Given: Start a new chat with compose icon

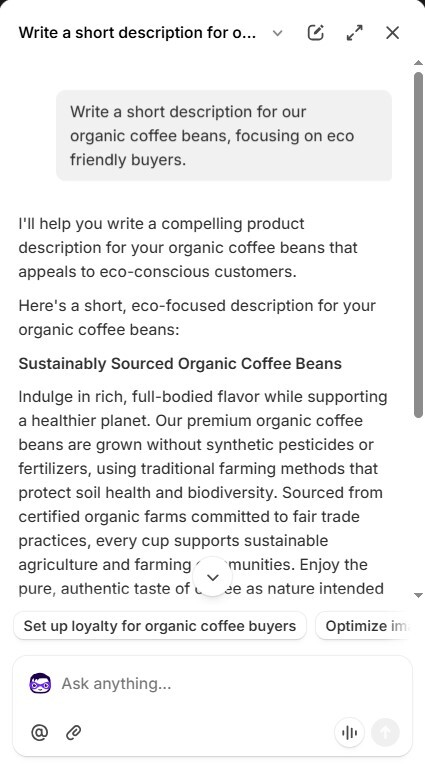Looking at the screenshot, I should click(x=316, y=33).
